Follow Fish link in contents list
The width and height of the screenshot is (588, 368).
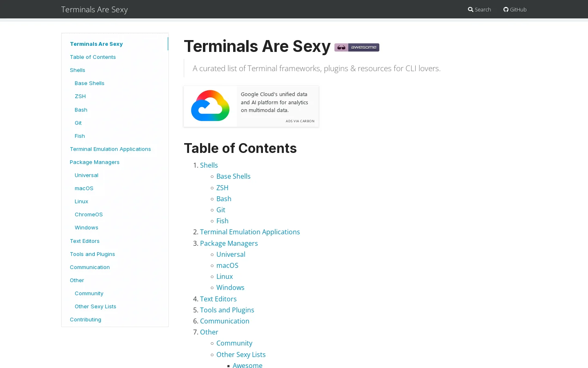223,221
